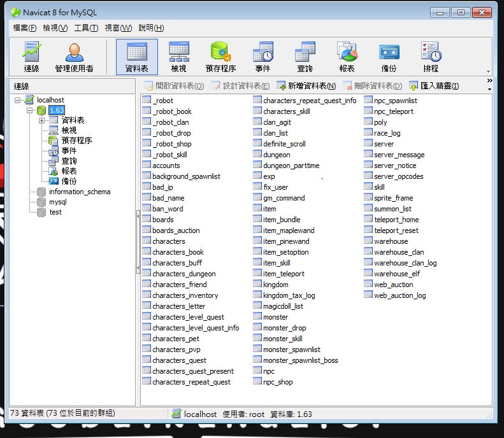
Task: Open the 說明 help menu
Action: (151, 28)
